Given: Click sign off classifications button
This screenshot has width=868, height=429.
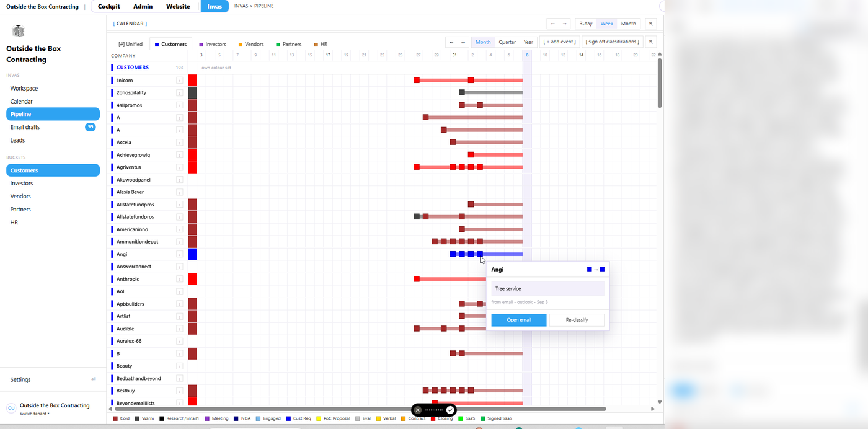Looking at the screenshot, I should [612, 42].
